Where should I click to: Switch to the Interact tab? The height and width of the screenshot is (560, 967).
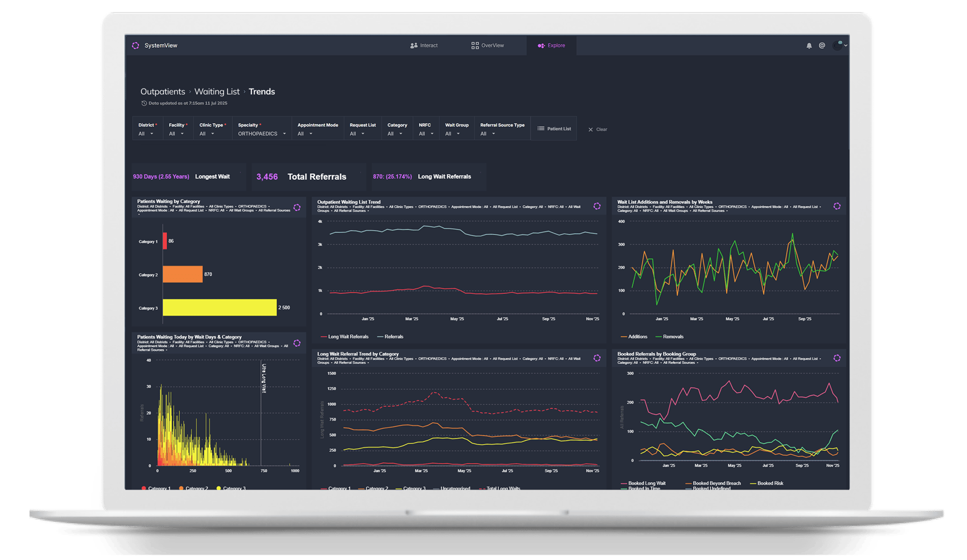click(x=424, y=45)
